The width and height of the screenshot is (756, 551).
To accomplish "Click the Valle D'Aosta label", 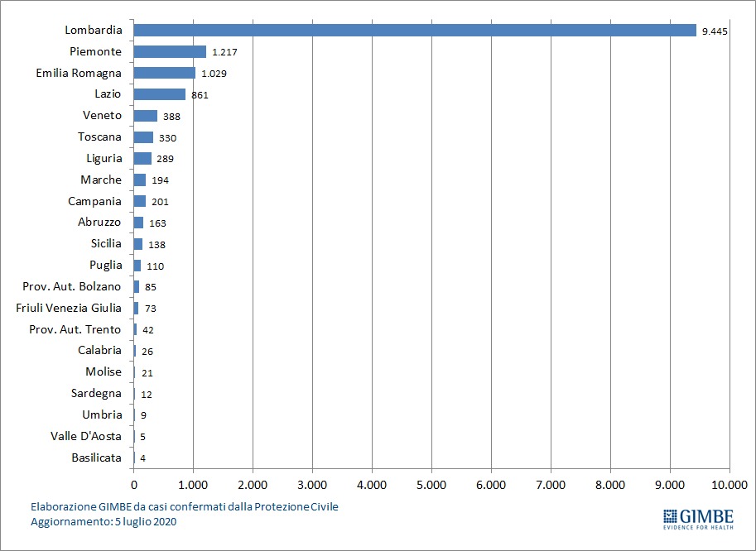I will click(x=86, y=436).
